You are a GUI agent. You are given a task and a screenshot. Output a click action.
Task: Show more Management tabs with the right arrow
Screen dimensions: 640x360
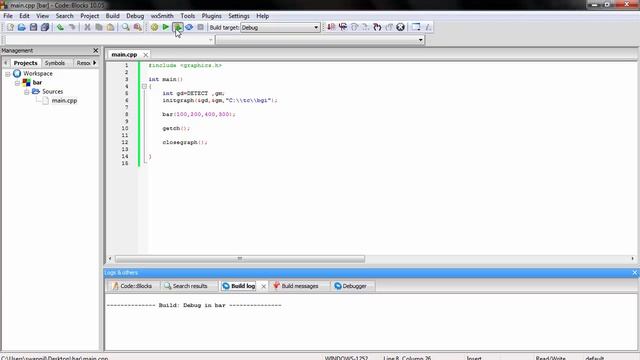[x=95, y=63]
